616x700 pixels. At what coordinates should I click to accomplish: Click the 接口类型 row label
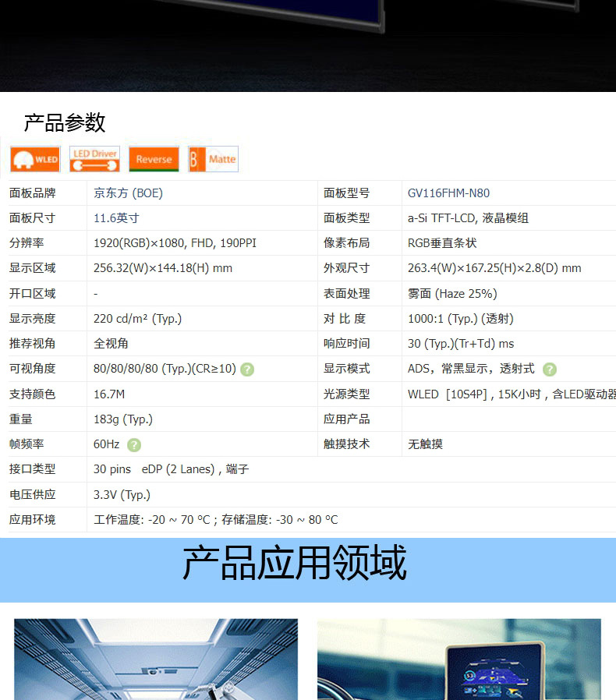point(32,468)
